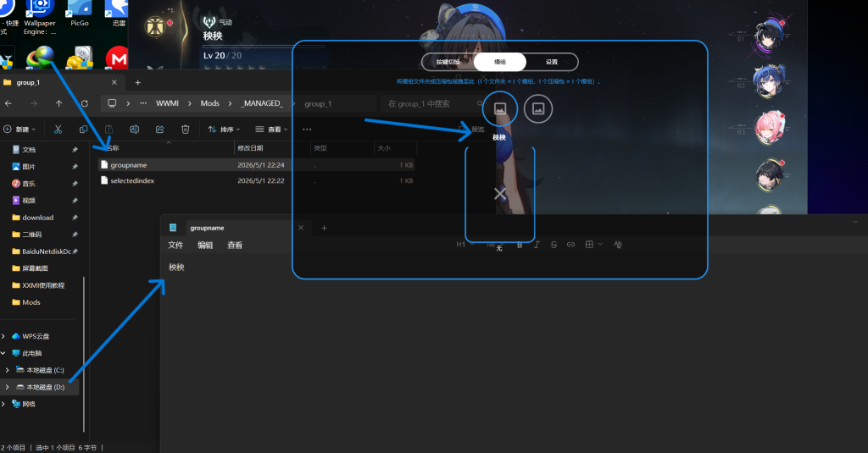Click the Copy icon in Explorer toolbar

[84, 130]
